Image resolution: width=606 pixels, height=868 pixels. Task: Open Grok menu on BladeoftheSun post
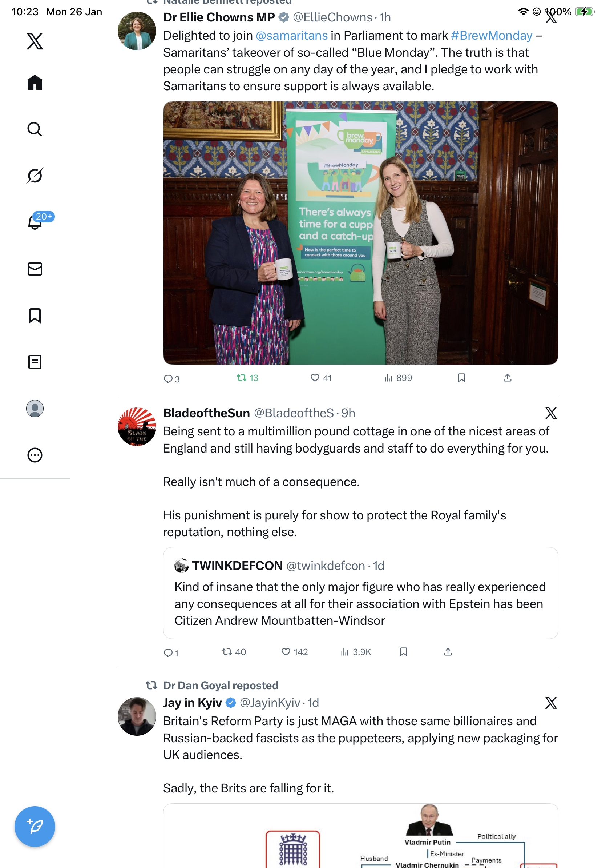click(551, 413)
